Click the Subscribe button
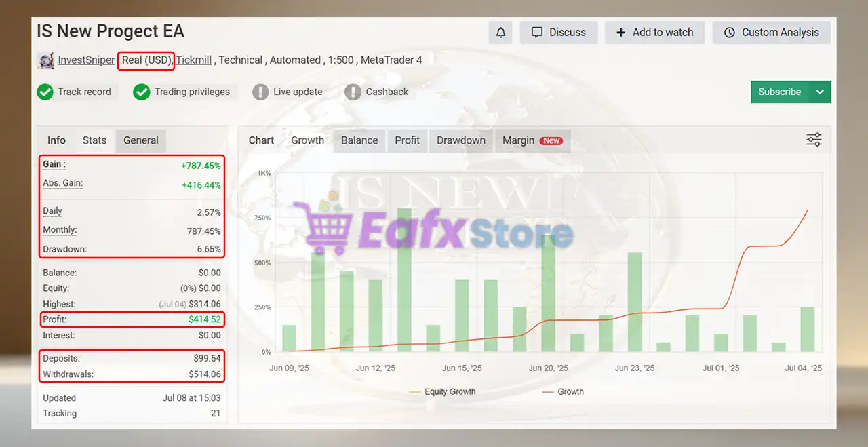Image resolution: width=868 pixels, height=447 pixels. click(x=780, y=92)
